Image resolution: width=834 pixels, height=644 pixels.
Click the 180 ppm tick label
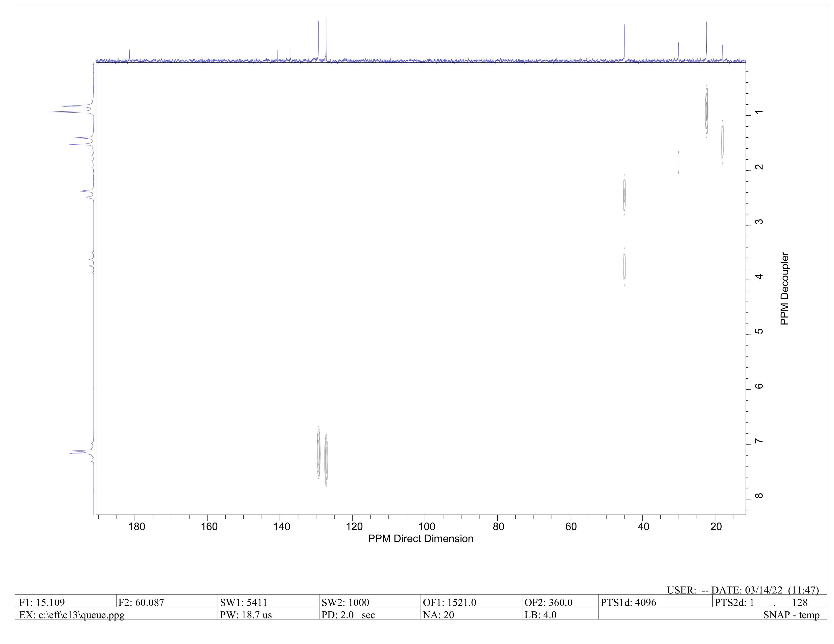[137, 527]
